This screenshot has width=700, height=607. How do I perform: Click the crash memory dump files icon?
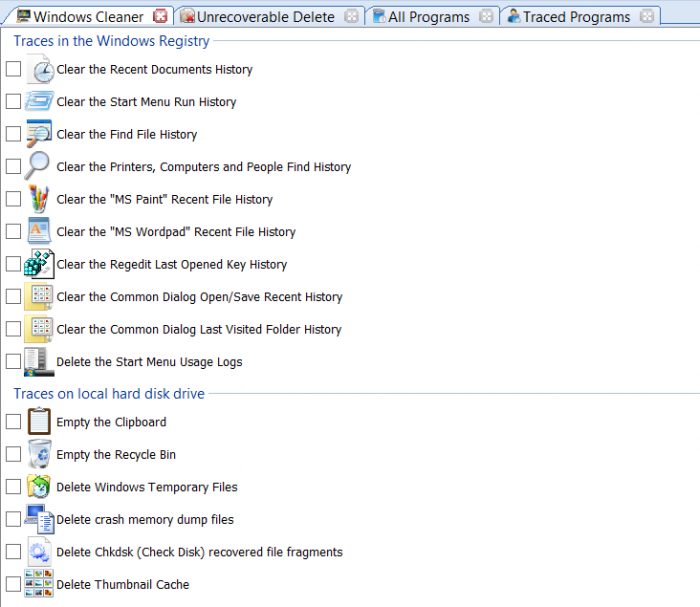pos(39,519)
